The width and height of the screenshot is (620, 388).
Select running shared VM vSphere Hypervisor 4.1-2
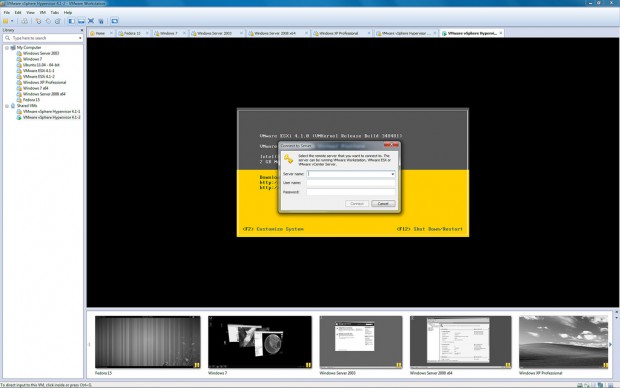click(x=51, y=117)
